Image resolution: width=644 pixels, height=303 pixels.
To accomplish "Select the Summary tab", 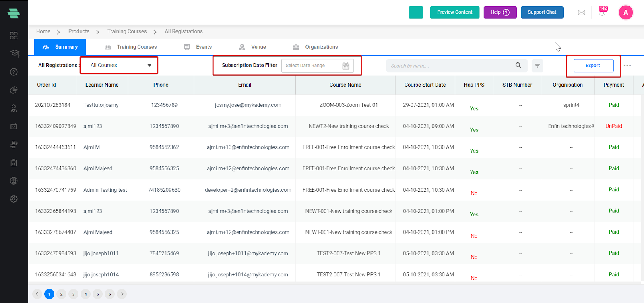I will 60,47.
